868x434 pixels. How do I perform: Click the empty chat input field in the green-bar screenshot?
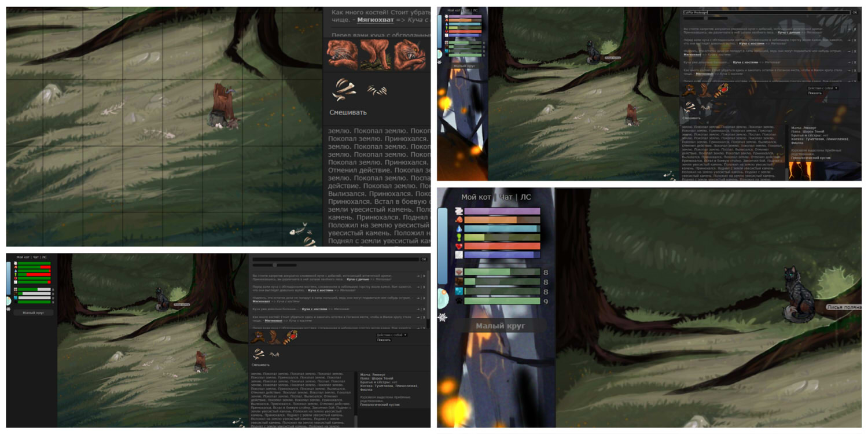336,259
